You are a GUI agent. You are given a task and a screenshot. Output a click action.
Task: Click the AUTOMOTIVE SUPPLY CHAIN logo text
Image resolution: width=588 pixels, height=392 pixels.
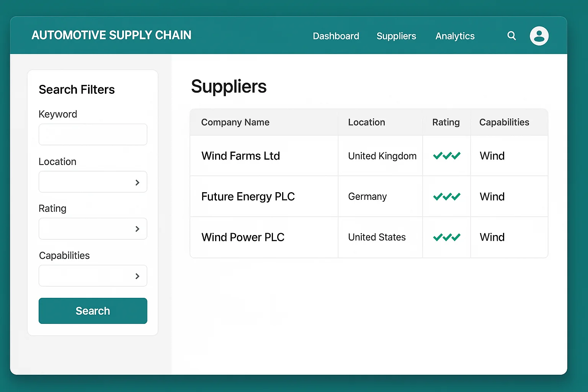pyautogui.click(x=111, y=35)
